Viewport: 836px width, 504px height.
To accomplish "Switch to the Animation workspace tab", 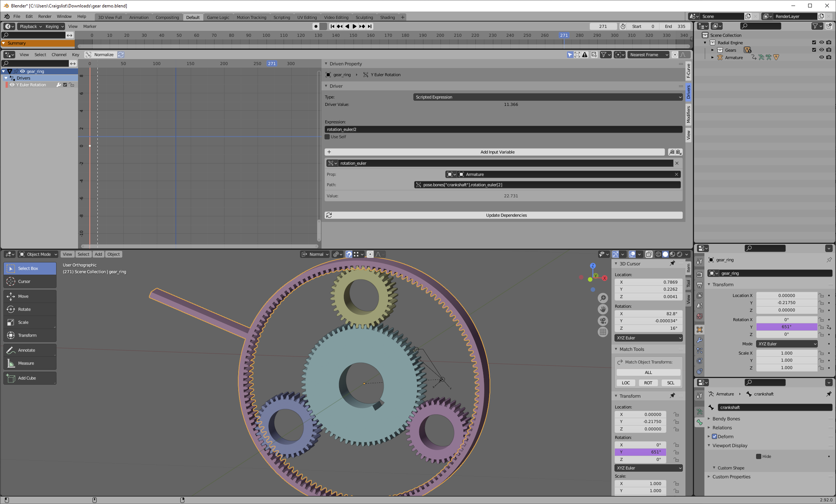I will tap(139, 17).
